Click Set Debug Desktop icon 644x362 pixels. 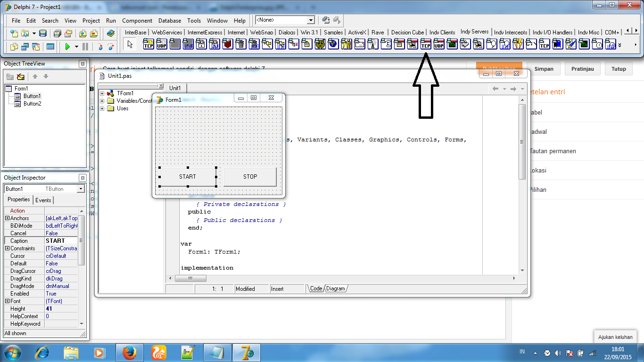337,20
